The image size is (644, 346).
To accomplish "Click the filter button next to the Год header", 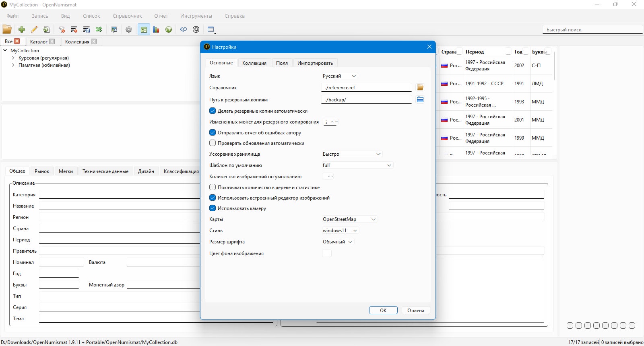I will pyautogui.click(x=526, y=51).
